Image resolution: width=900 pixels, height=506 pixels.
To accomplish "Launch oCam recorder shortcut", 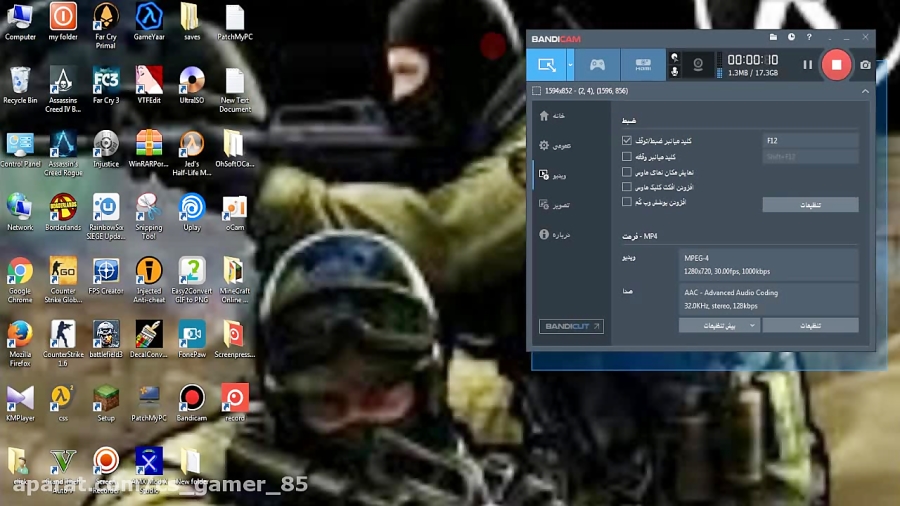I will tap(235, 212).
